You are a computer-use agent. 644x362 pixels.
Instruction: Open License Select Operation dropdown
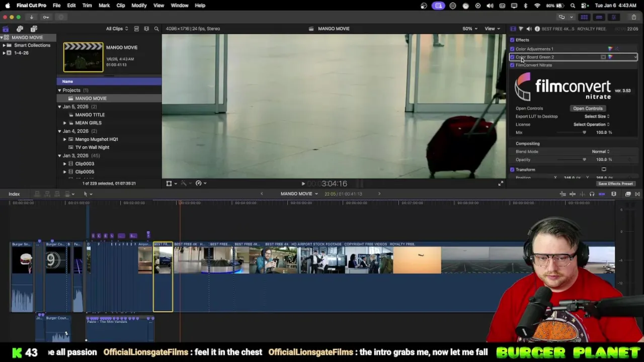click(591, 124)
